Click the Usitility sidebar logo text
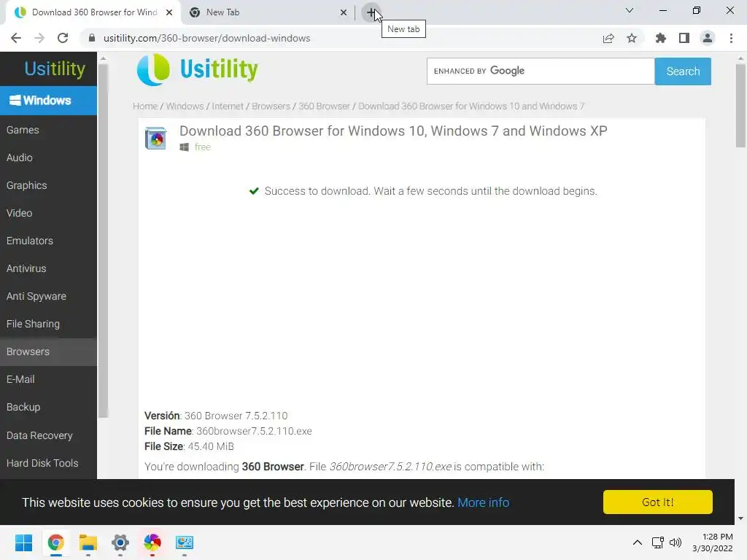This screenshot has width=747, height=560. pos(55,69)
